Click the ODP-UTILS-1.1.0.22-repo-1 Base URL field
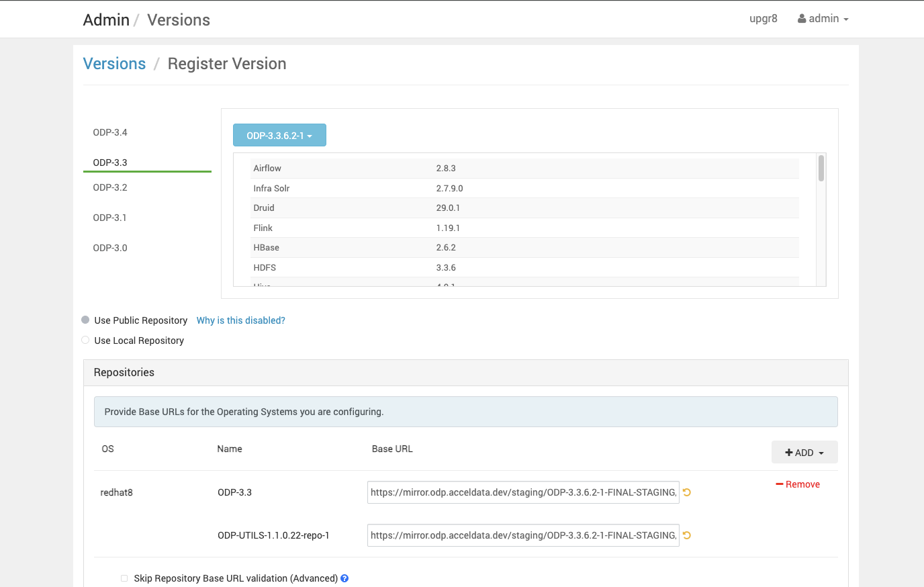This screenshot has height=587, width=924. 523,535
